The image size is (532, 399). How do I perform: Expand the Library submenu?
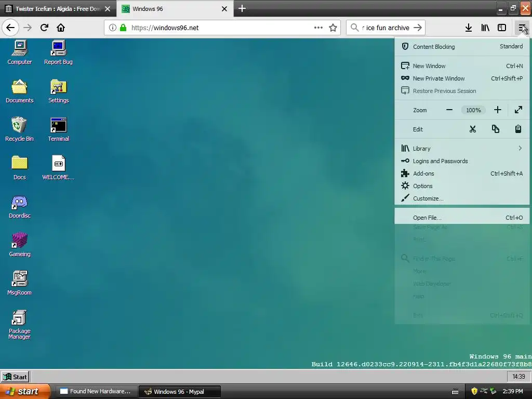(x=462, y=148)
